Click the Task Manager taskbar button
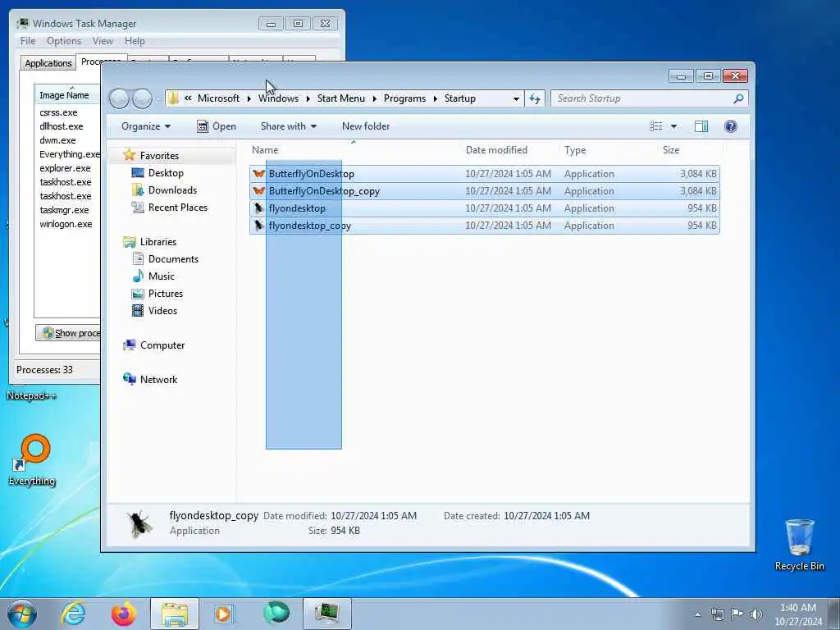The image size is (840, 630). click(326, 614)
